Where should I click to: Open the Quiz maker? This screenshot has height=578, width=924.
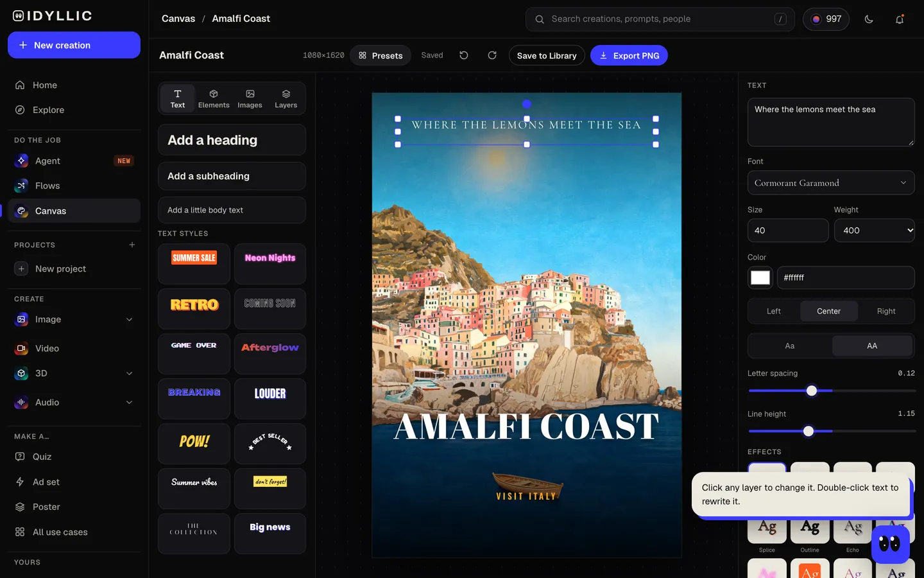(74, 457)
